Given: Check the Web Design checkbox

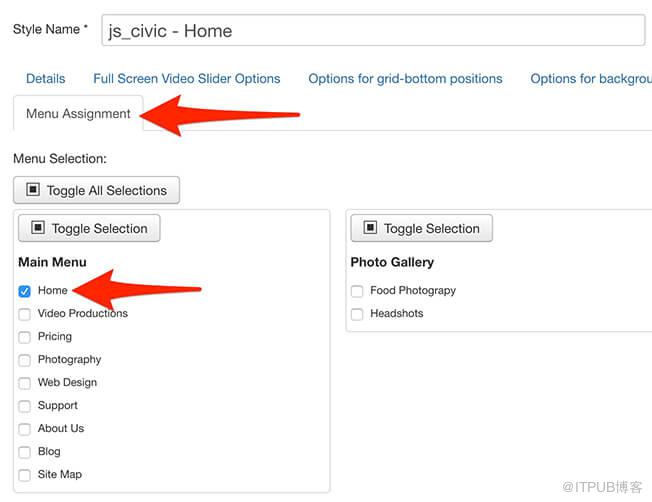Looking at the screenshot, I should point(25,383).
